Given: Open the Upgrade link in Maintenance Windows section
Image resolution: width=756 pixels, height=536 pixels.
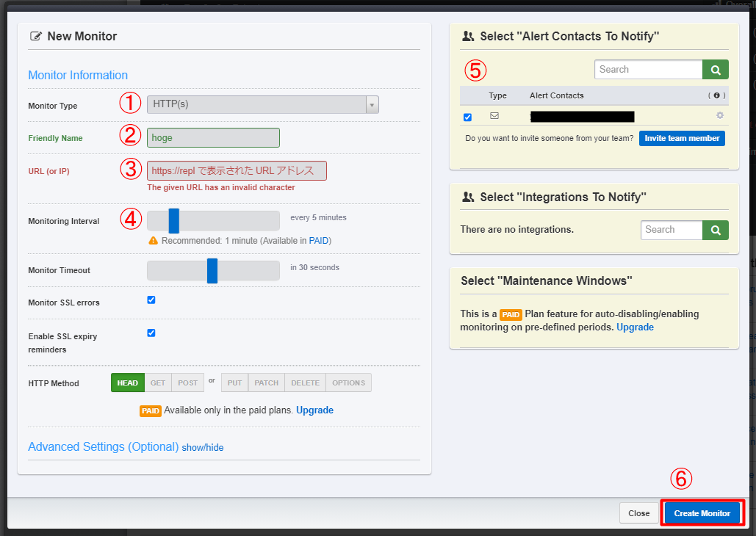Looking at the screenshot, I should tap(635, 327).
